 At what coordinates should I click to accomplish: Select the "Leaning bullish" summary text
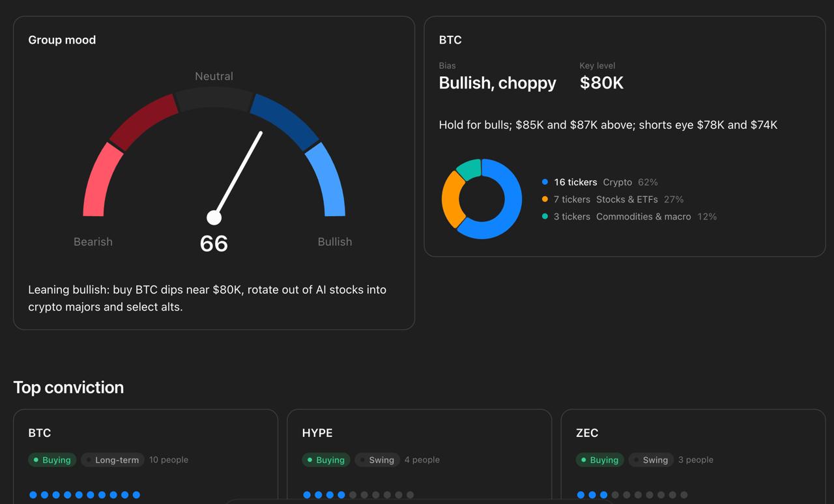click(207, 298)
